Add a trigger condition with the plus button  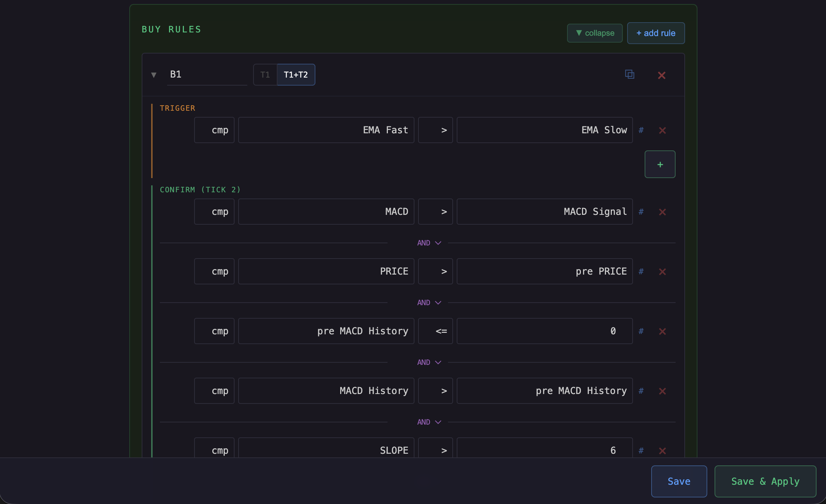[x=660, y=164]
